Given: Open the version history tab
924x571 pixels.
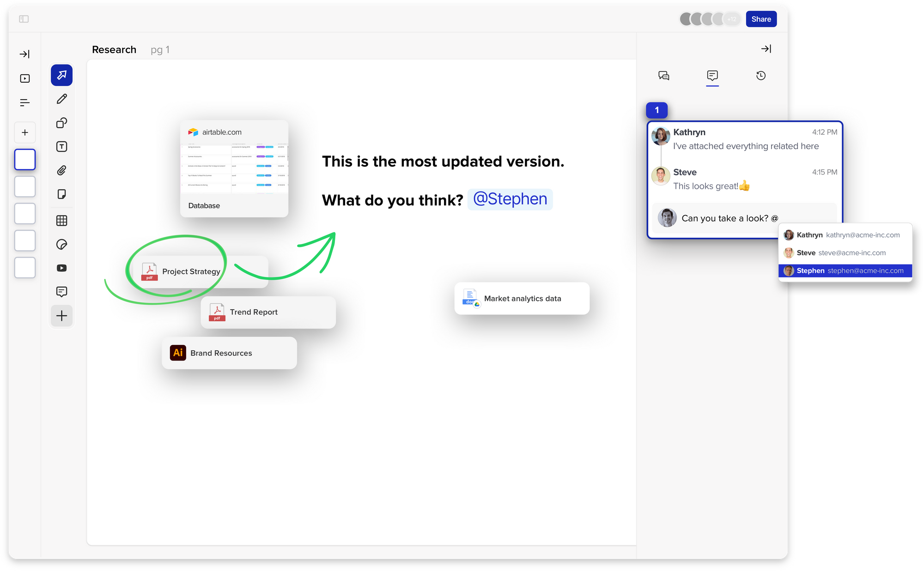Looking at the screenshot, I should tap(761, 76).
